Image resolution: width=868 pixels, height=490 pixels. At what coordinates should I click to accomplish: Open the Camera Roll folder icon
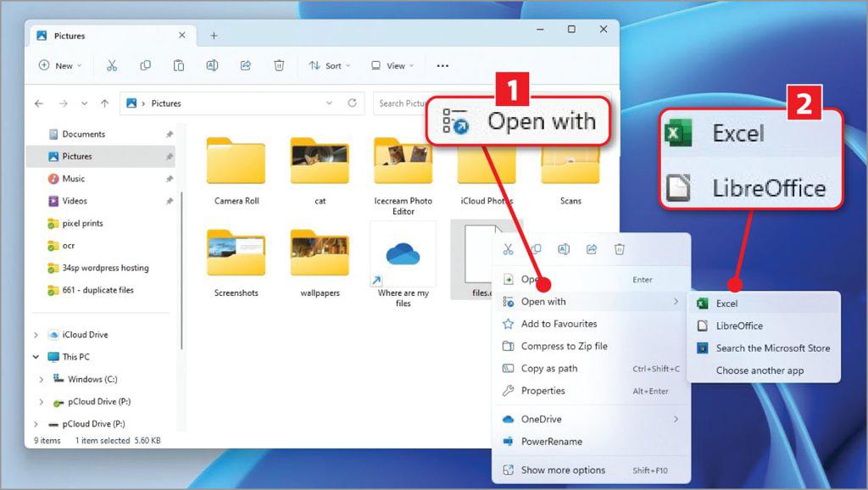coord(236,161)
